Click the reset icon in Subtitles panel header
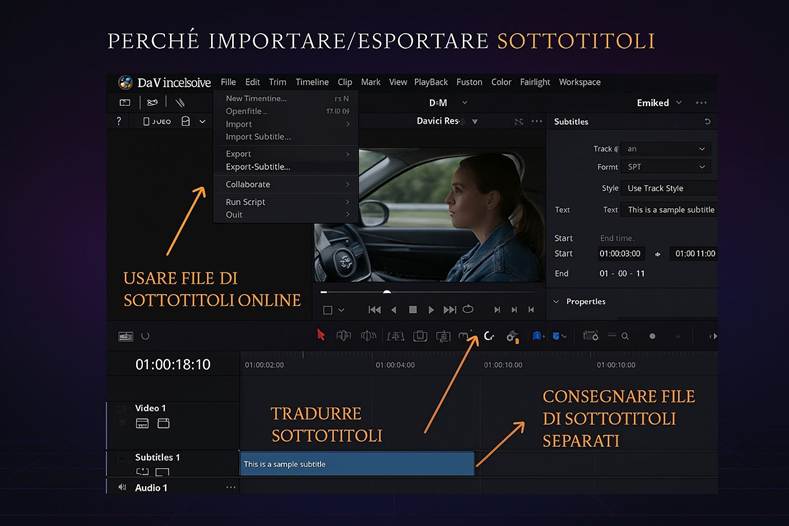The image size is (789, 526). 707,121
